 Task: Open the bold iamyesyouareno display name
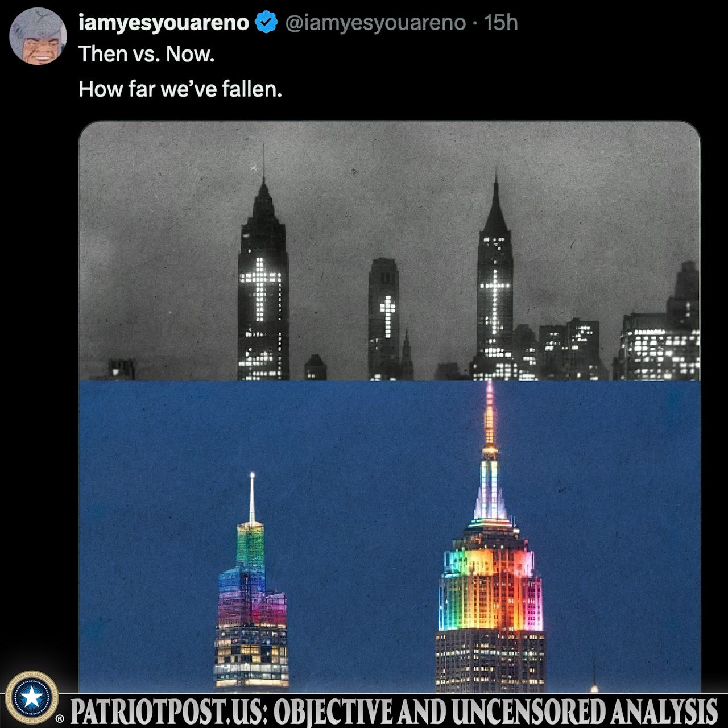[164, 23]
